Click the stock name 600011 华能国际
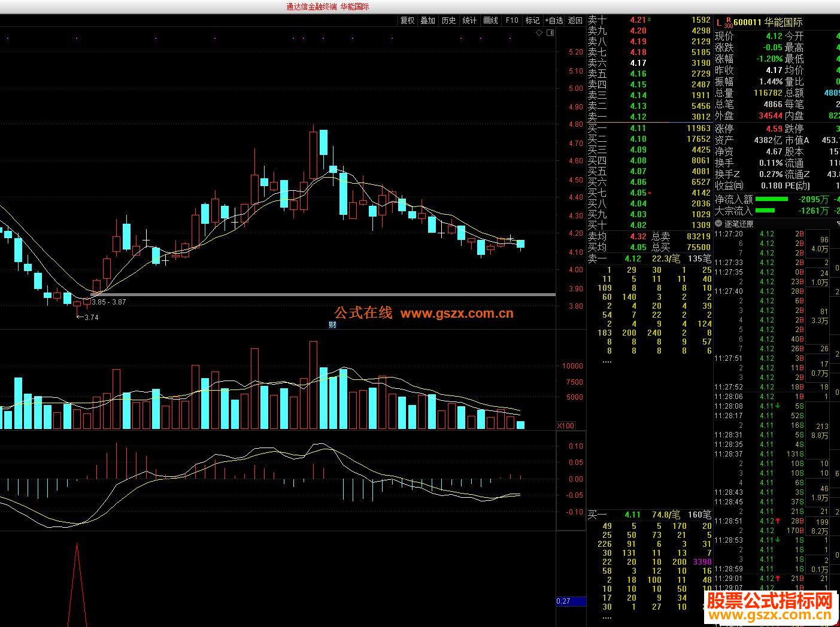Screen dimensions: 840x627 tap(768, 23)
